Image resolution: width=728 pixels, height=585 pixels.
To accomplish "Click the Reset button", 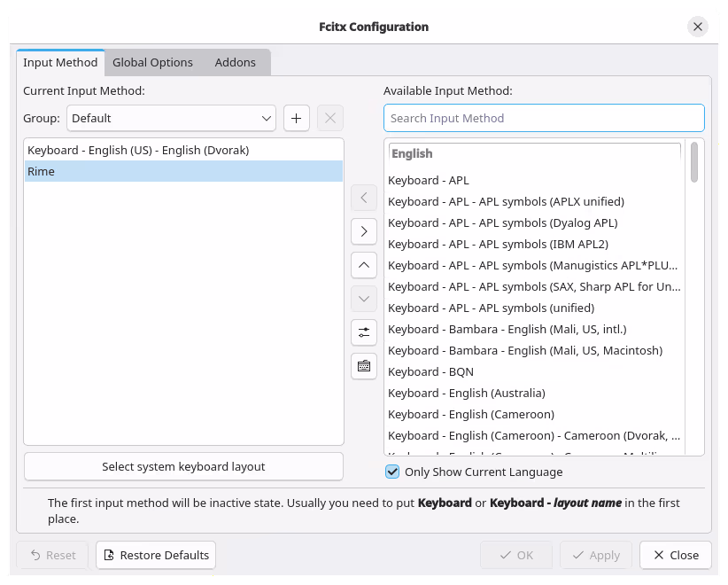I will click(x=52, y=555).
